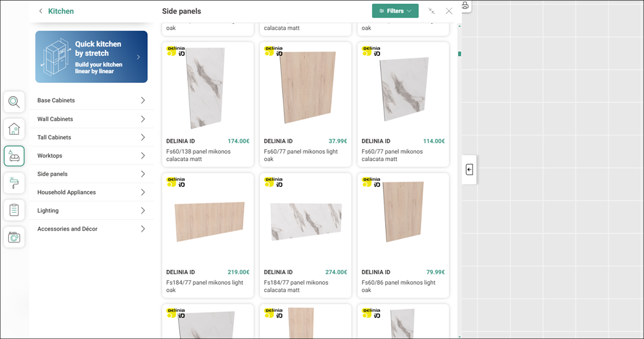Open the Side panels category
Screen dimensions: 644x339
[91, 174]
